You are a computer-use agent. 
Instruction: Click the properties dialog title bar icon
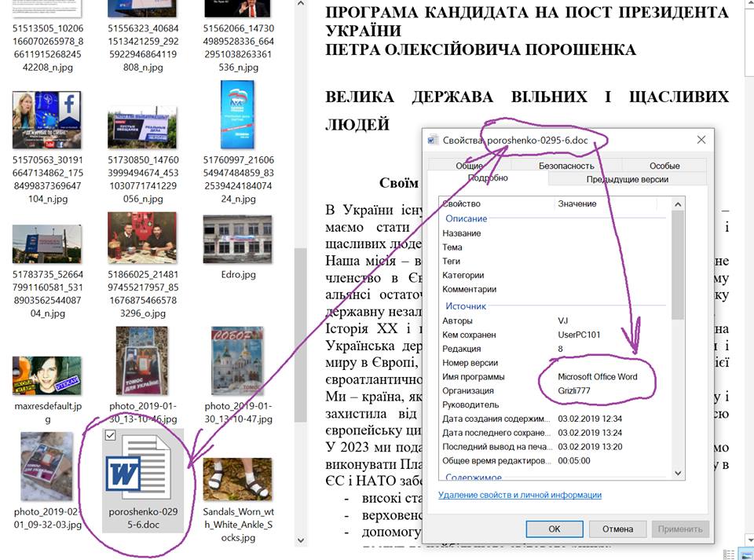(x=433, y=140)
